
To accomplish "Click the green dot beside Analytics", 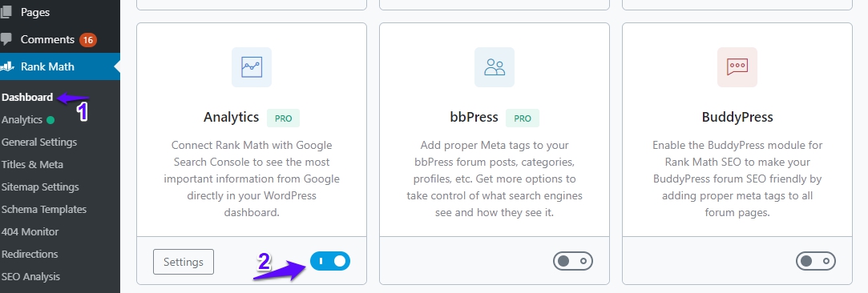I will 50,120.
